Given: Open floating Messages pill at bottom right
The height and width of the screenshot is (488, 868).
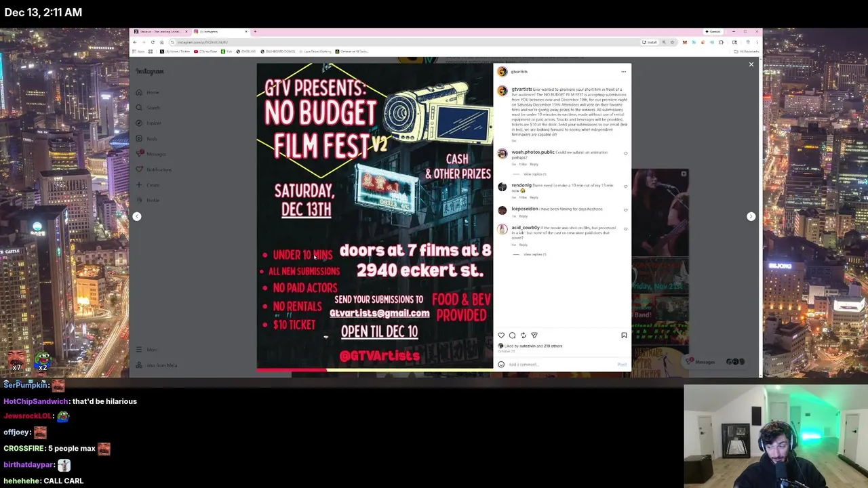Looking at the screenshot, I should (715, 362).
